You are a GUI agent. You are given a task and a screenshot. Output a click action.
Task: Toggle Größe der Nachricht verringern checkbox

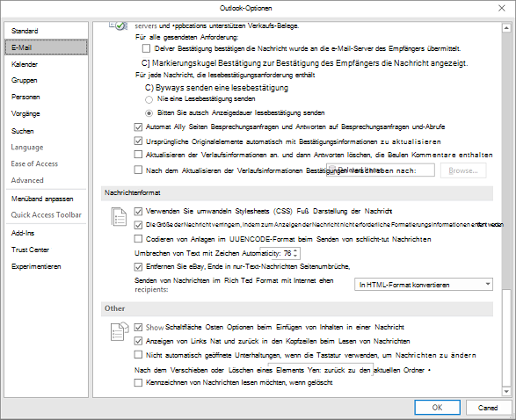[x=138, y=225]
